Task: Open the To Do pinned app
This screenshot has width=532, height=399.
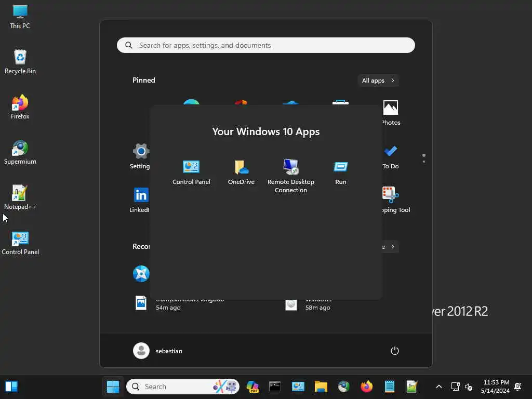Action: [x=391, y=157]
